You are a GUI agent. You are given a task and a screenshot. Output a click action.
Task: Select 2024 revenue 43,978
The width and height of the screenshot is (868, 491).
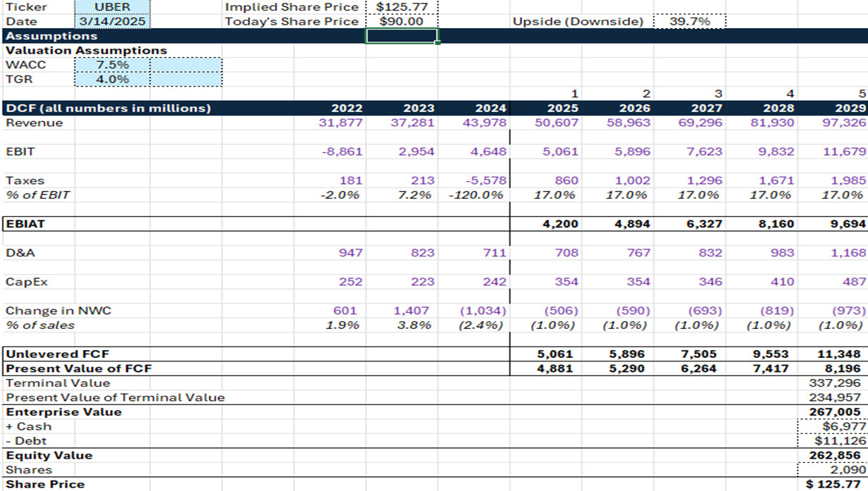click(x=485, y=123)
